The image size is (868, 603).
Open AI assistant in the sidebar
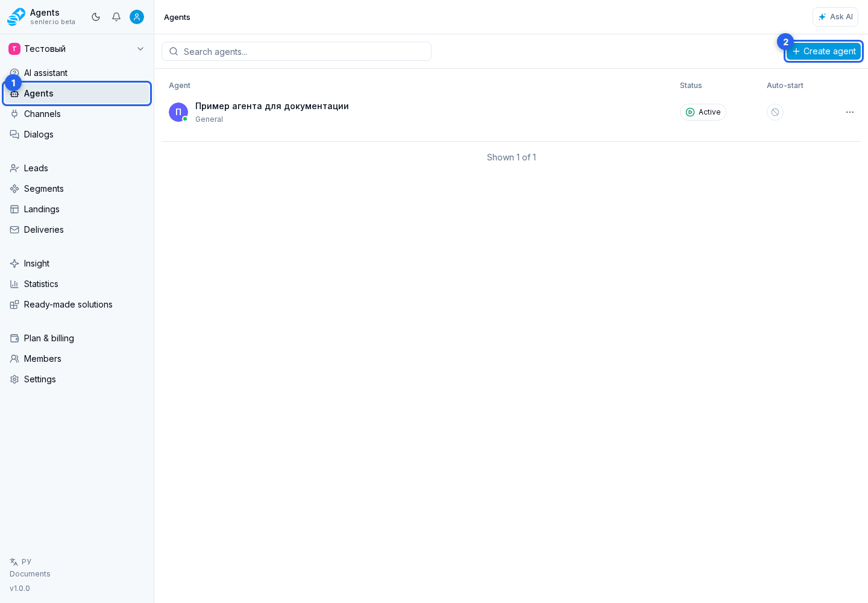click(77, 73)
